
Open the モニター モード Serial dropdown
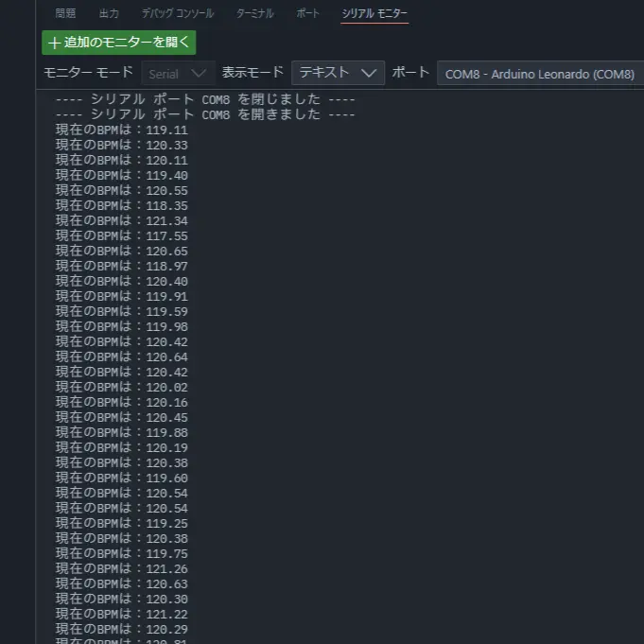point(178,74)
